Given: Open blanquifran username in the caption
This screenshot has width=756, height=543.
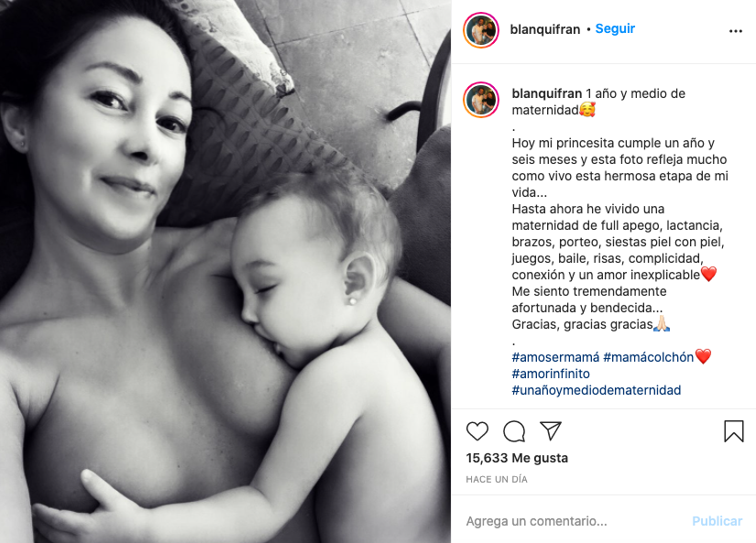Looking at the screenshot, I should (x=547, y=93).
